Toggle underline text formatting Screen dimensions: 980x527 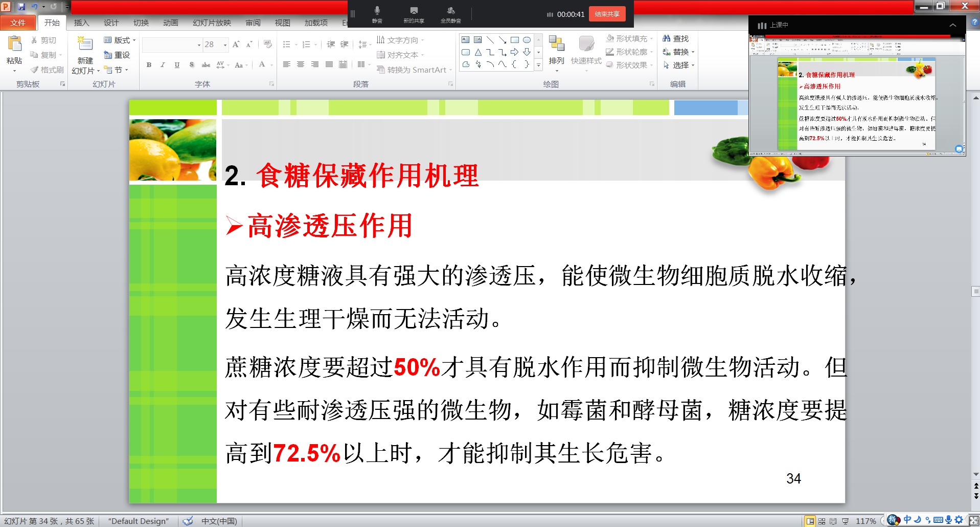coord(177,65)
